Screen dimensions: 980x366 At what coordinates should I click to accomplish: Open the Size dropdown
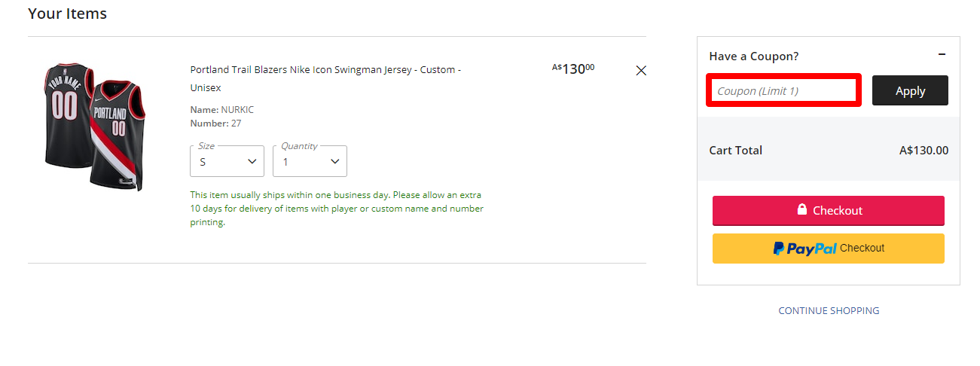tap(227, 161)
